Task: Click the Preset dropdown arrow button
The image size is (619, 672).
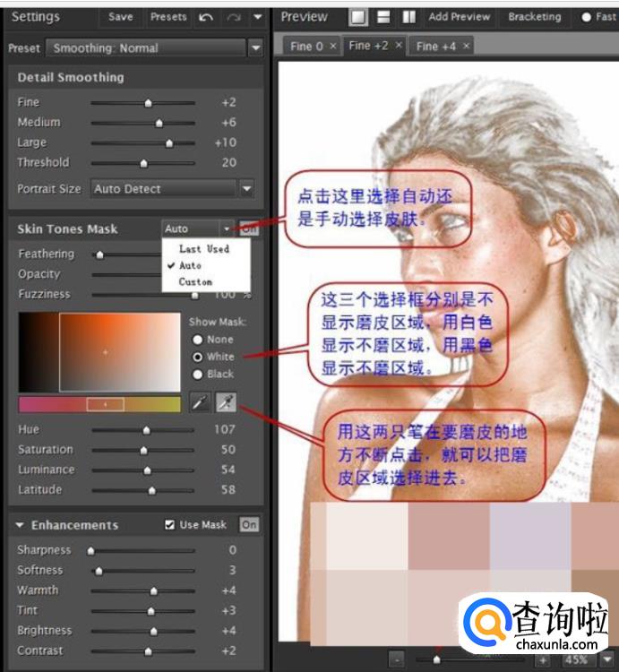Action: tap(255, 48)
